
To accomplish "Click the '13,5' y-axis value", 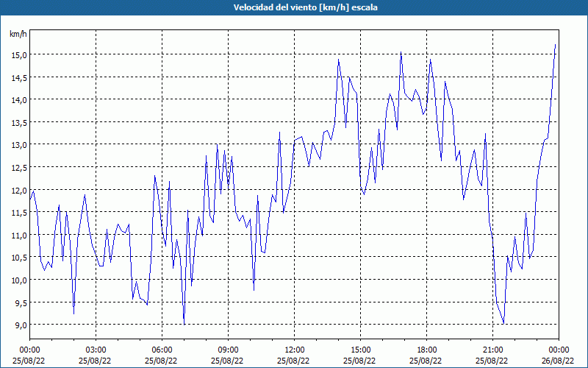I will click(19, 122).
